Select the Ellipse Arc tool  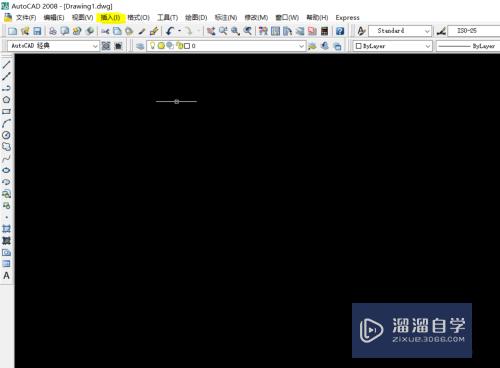click(6, 182)
